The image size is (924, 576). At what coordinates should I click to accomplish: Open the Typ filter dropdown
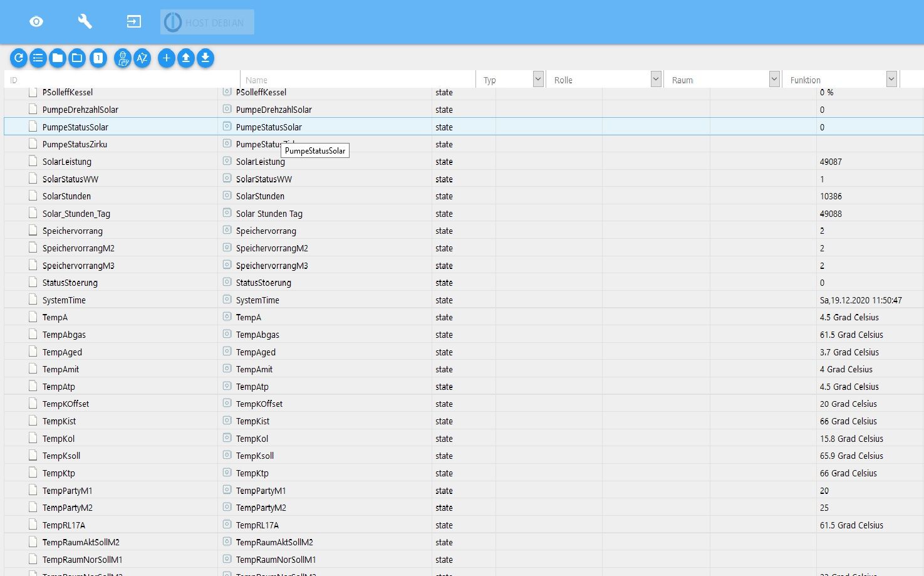point(537,79)
